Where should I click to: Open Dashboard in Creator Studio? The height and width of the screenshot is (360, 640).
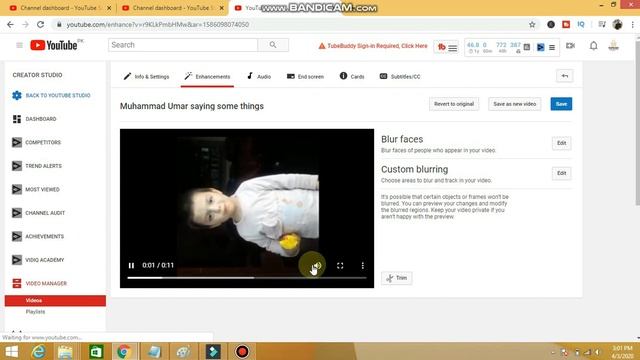[x=34, y=119]
